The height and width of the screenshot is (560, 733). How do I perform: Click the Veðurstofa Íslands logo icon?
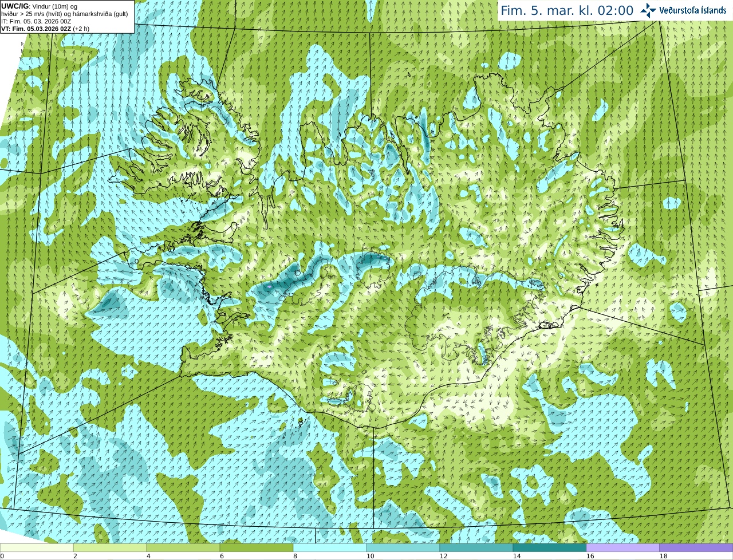pos(648,10)
